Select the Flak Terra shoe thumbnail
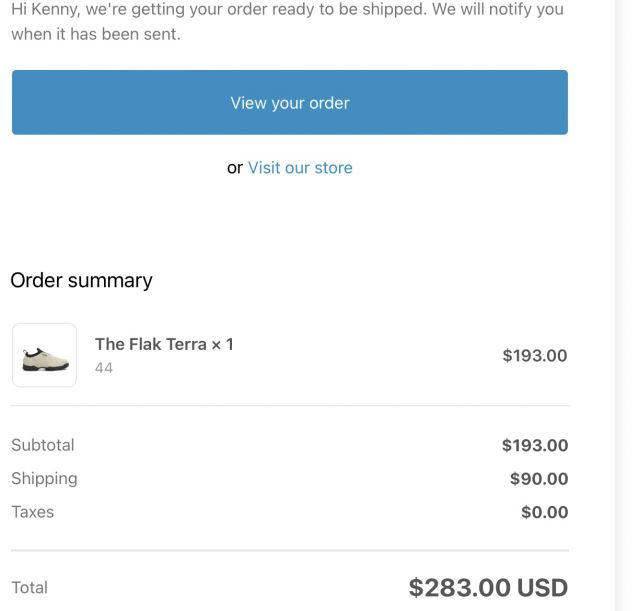Viewport: 640px width, 611px height. pyautogui.click(x=44, y=355)
